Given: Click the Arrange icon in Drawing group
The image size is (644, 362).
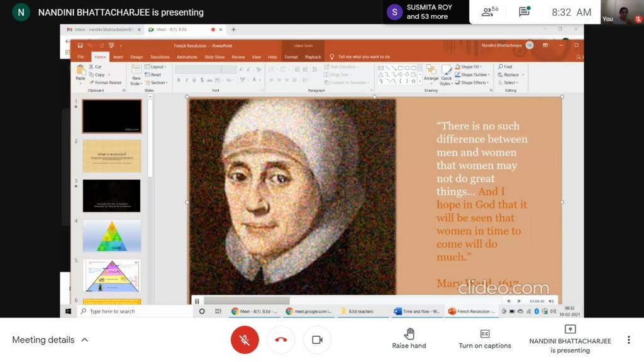Looking at the screenshot, I should click(x=431, y=74).
